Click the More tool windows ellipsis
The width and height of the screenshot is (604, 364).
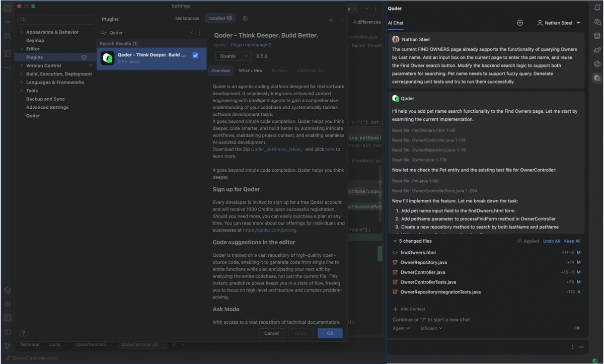click(7, 67)
